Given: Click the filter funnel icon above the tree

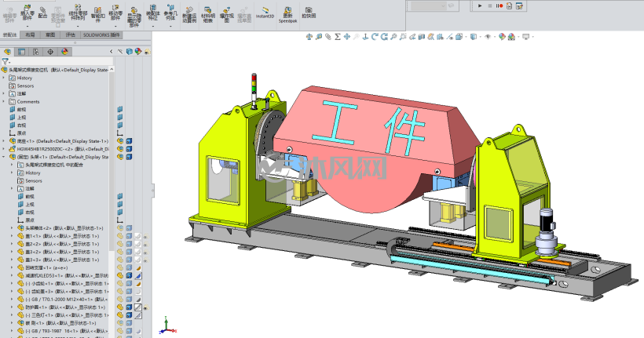Looking at the screenshot, I should pyautogui.click(x=5, y=61).
